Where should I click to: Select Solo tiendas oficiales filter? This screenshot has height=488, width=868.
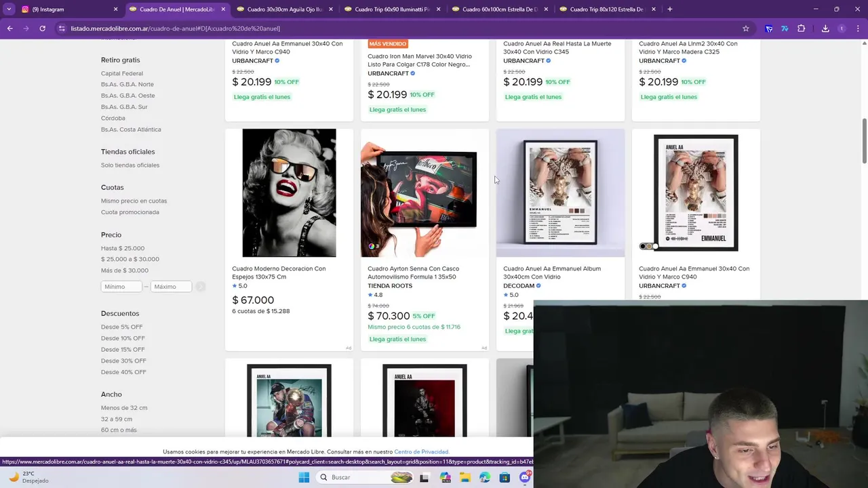[130, 165]
